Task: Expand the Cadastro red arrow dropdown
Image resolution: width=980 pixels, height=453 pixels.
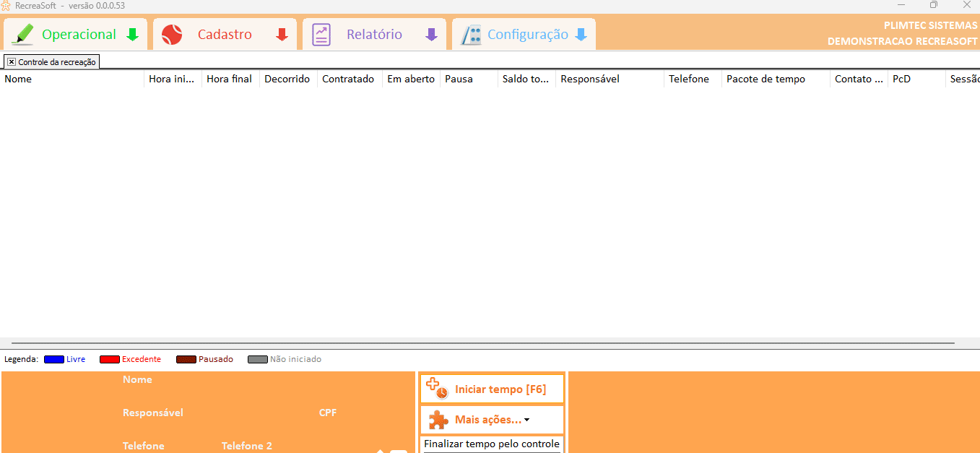Action: [282, 35]
